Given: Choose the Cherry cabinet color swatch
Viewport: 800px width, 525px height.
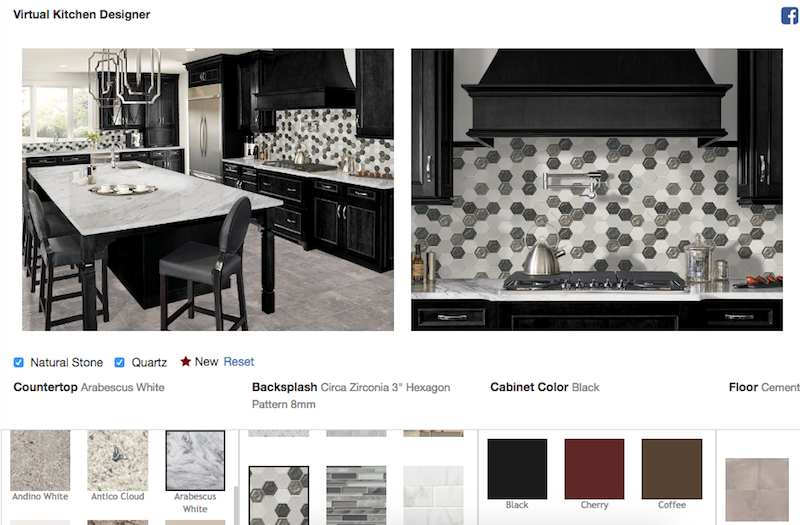Looking at the screenshot, I should point(594,469).
